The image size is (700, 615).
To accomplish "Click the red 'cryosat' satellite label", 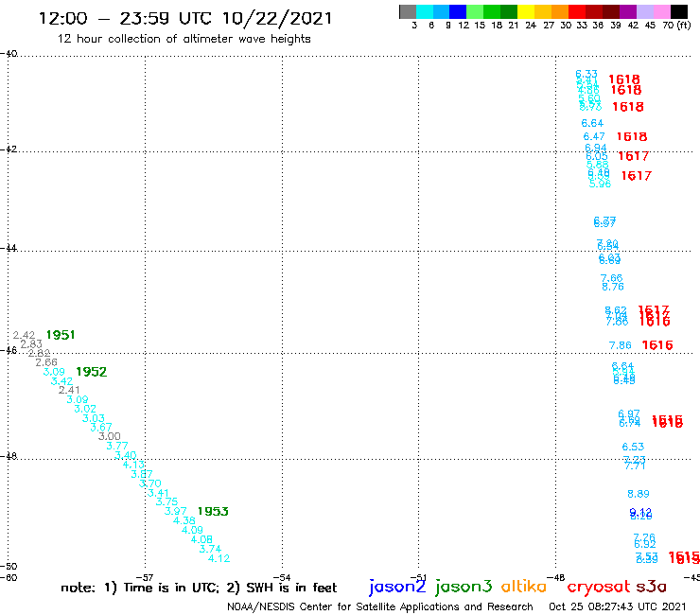I will (598, 587).
